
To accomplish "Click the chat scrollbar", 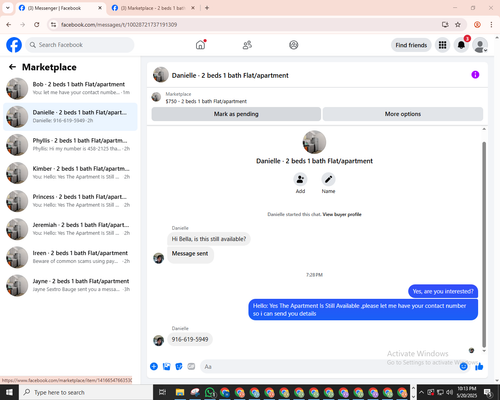I will coord(484,245).
